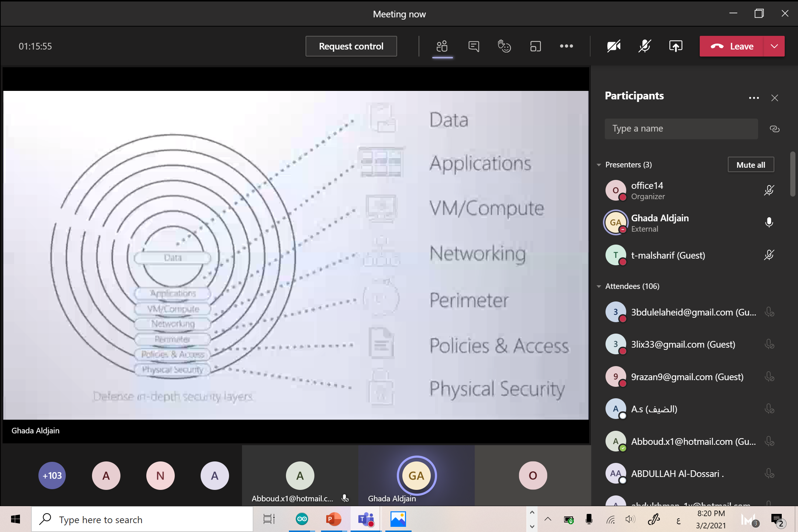Image resolution: width=798 pixels, height=532 pixels.
Task: Click the Type a name field
Action: [681, 129]
